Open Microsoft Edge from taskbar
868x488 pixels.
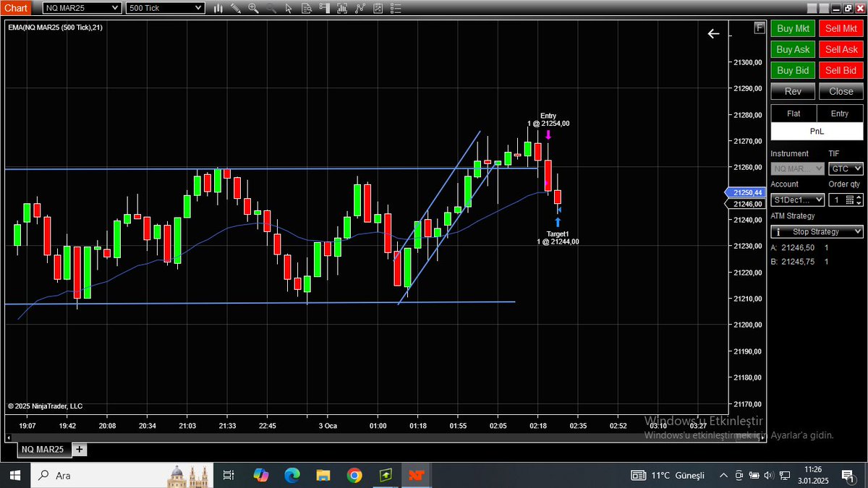point(292,475)
